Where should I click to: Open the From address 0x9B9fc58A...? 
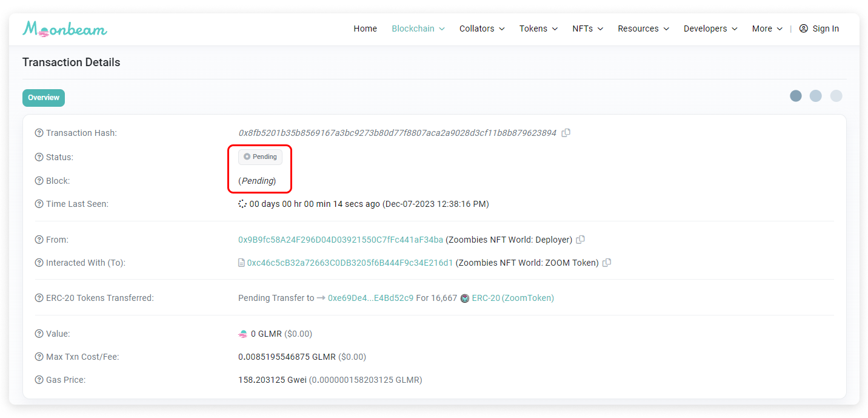point(341,240)
